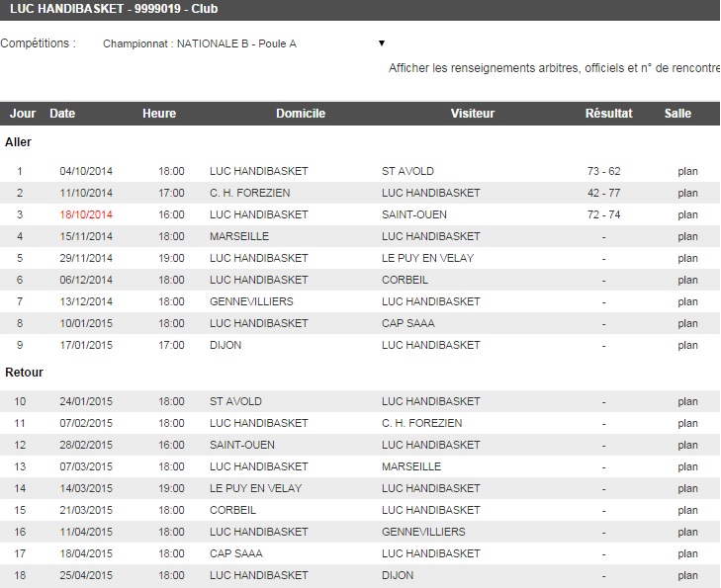The height and width of the screenshot is (588, 721).
Task: Click visitor GENNEVILLIERS in round 16
Action: click(x=423, y=532)
